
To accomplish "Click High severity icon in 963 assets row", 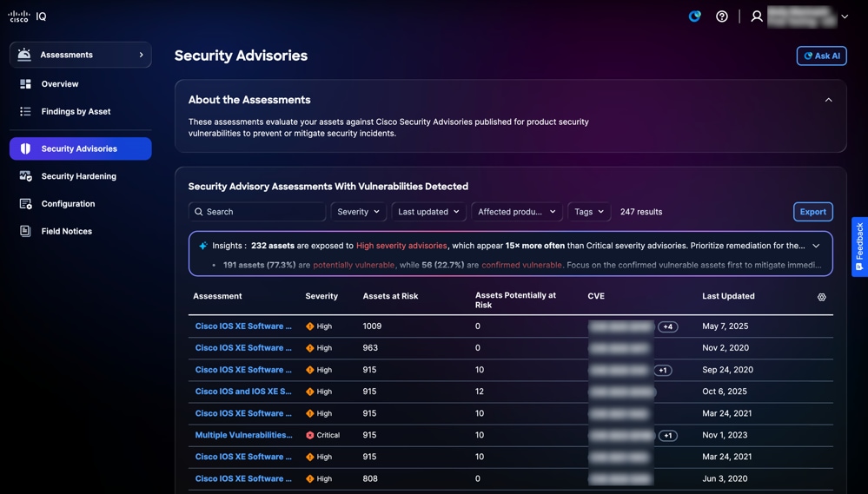I will pyautogui.click(x=310, y=348).
